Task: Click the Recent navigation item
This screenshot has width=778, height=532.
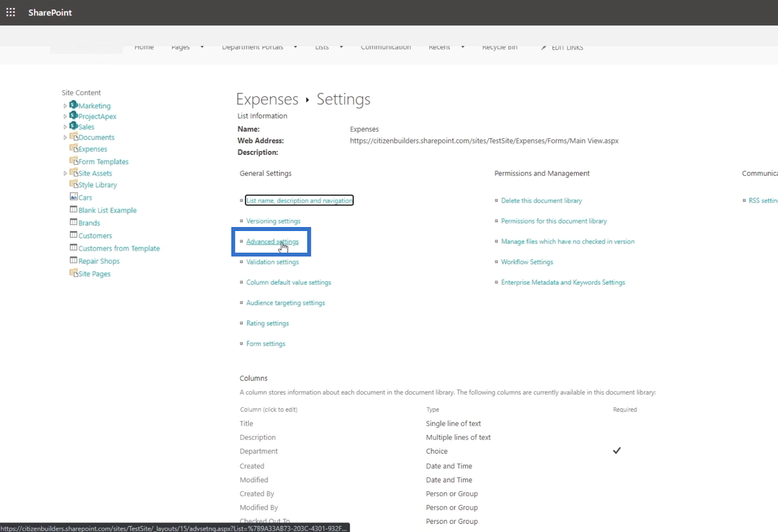Action: tap(439, 48)
